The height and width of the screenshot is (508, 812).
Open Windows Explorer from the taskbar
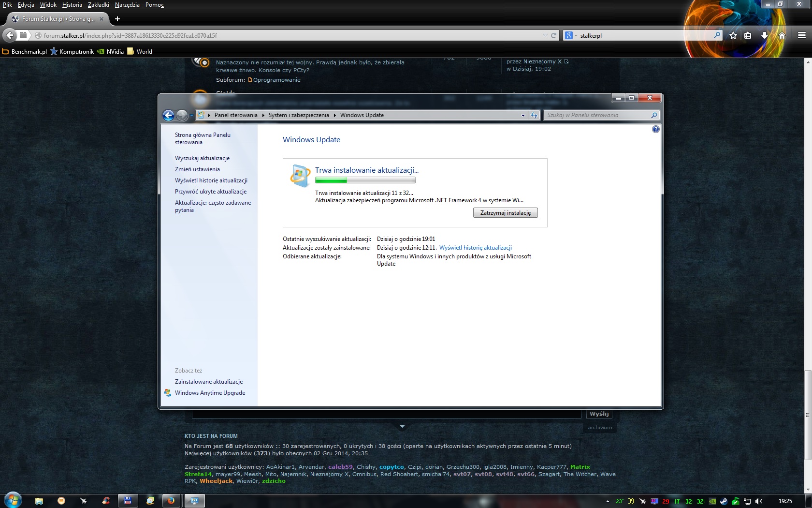[39, 501]
